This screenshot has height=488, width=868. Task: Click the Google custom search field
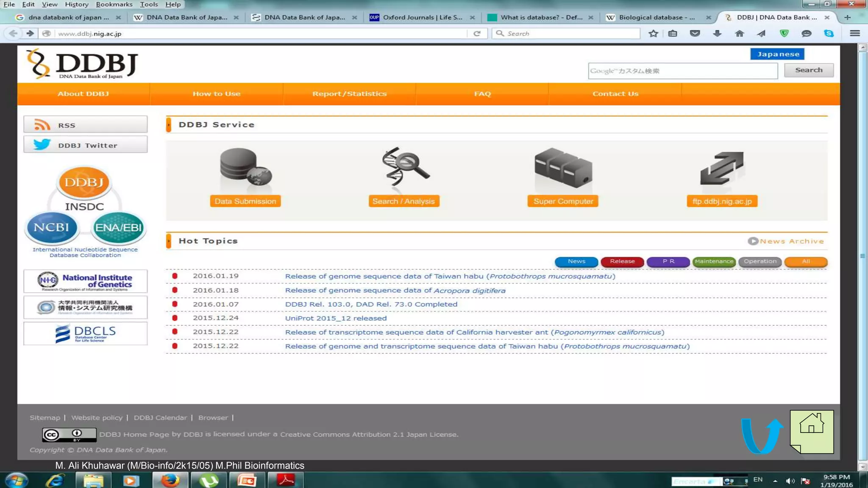[682, 71]
